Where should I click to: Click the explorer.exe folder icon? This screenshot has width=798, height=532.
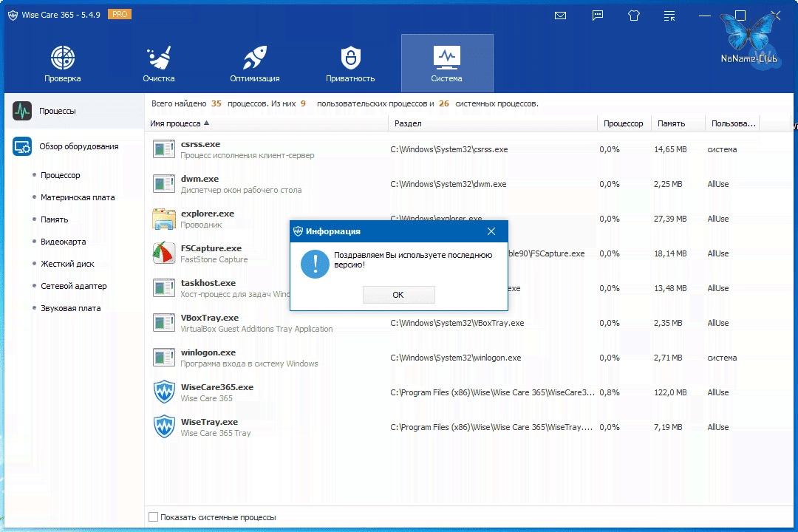(x=164, y=219)
